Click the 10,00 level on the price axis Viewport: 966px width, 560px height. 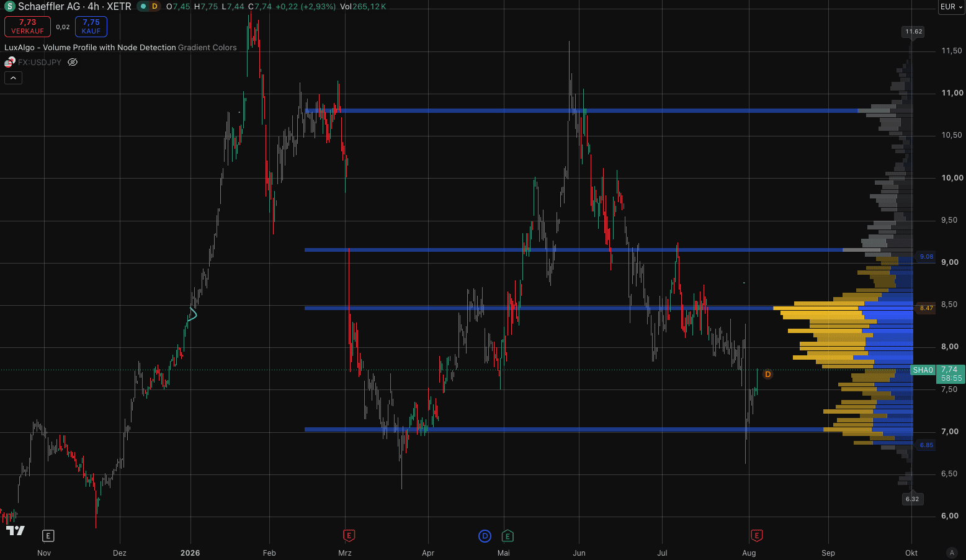(x=952, y=178)
